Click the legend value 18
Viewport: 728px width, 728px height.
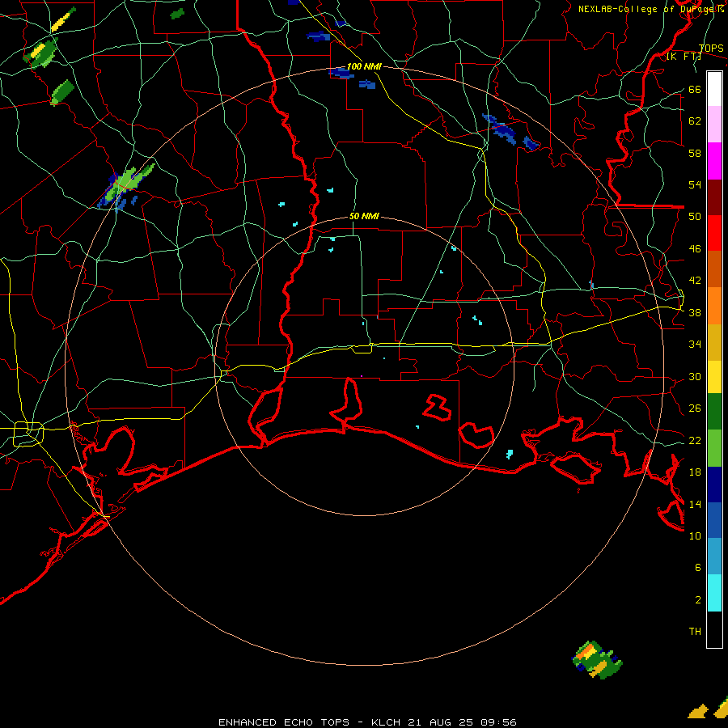(x=695, y=472)
